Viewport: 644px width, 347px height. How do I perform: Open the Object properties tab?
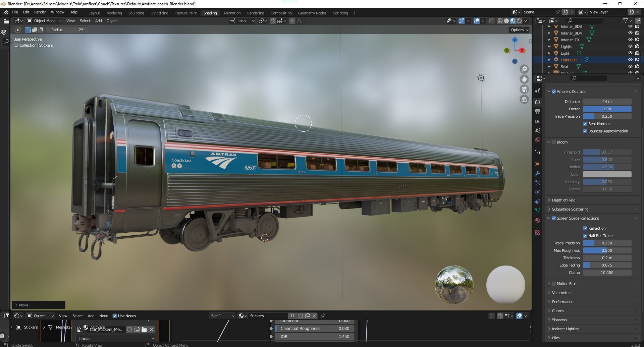[x=538, y=164]
